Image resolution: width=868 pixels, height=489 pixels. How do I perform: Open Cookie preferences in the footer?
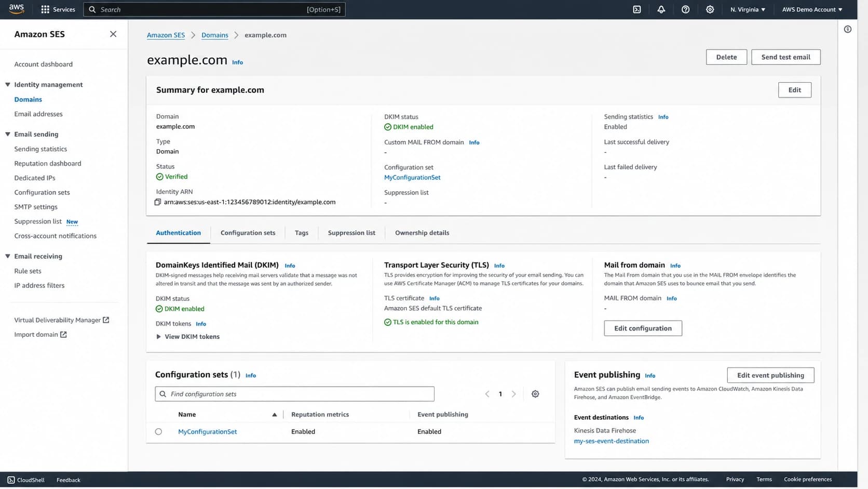808,480
